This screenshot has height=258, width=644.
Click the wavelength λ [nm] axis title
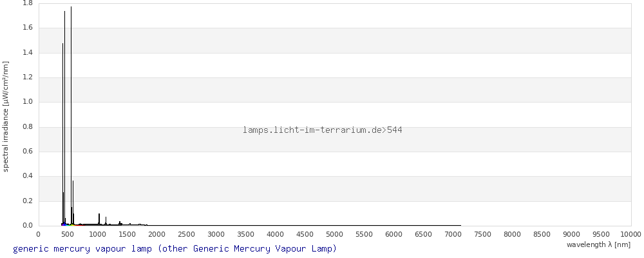click(x=598, y=244)
